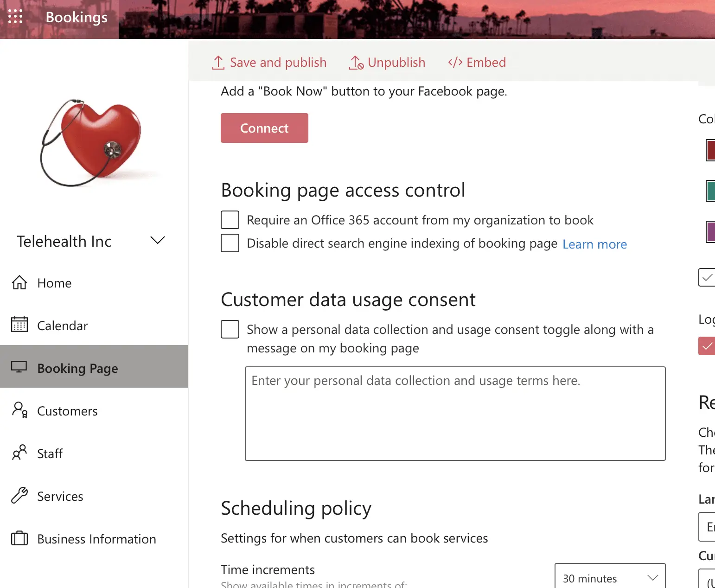The width and height of the screenshot is (715, 588).
Task: Open the Learn more link
Action: [594, 244]
